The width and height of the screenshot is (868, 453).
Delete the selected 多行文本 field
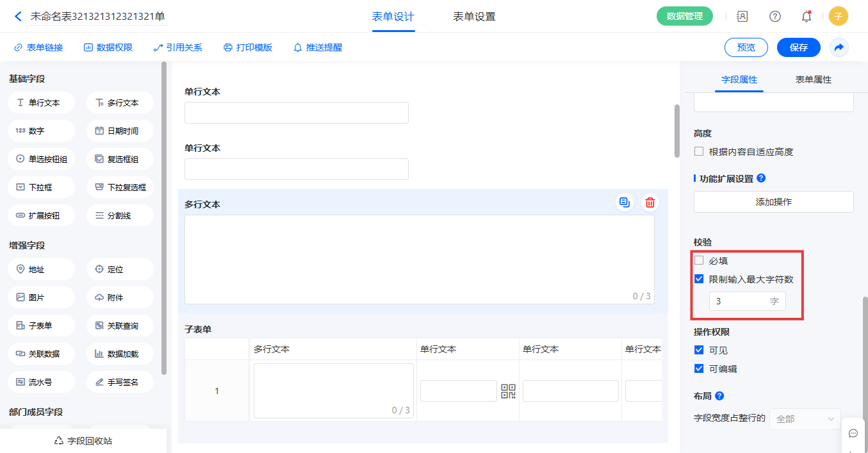pyautogui.click(x=650, y=202)
